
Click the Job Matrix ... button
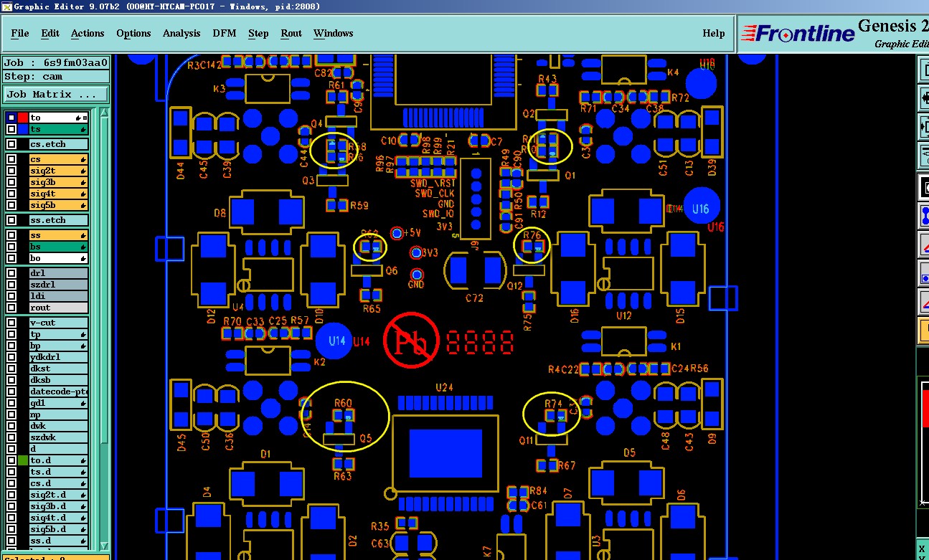point(56,94)
